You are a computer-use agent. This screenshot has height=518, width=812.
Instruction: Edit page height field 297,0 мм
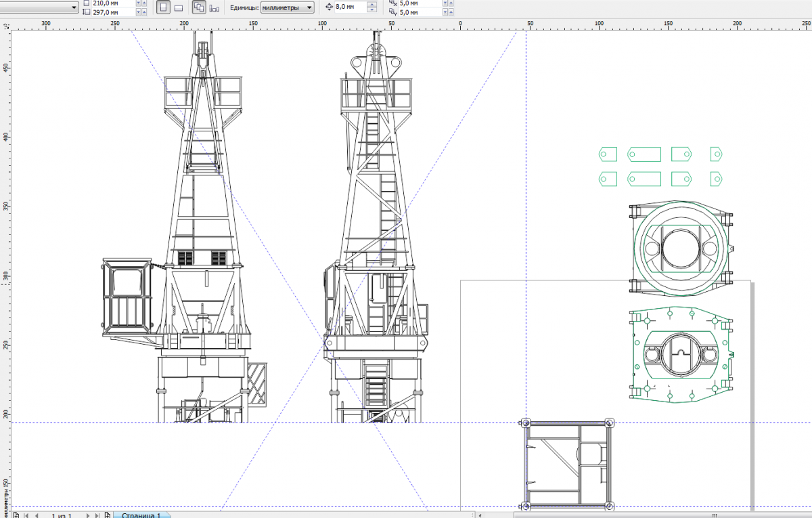[112, 12]
